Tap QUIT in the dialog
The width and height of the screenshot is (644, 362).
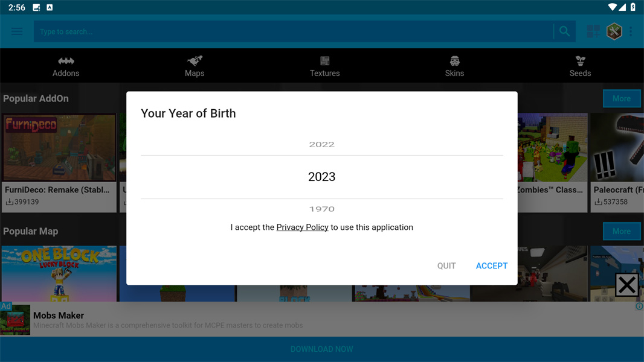(x=446, y=265)
